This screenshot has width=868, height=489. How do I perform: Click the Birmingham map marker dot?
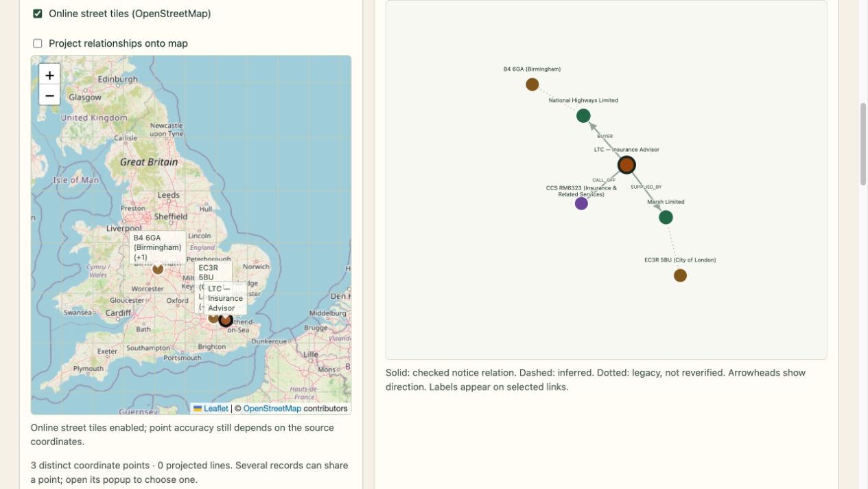tap(158, 269)
